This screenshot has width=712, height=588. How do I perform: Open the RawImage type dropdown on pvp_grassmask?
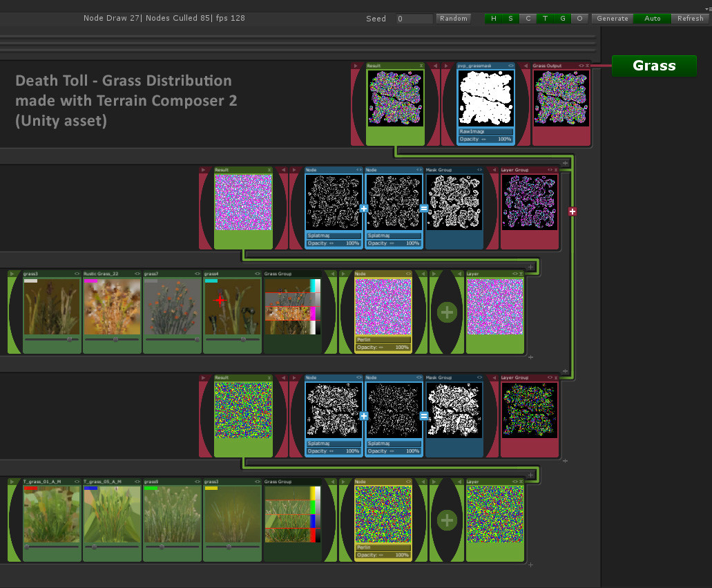485,132
